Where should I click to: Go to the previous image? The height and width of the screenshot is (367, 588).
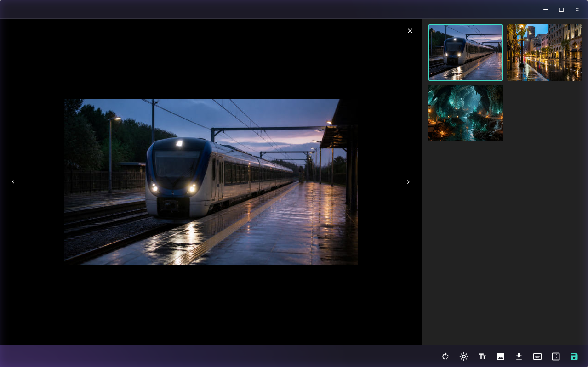13,182
